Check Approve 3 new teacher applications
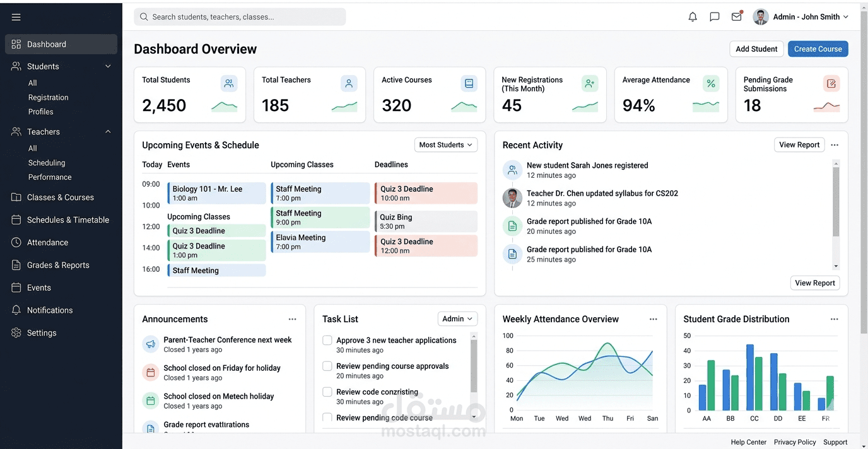This screenshot has height=449, width=868. (x=327, y=341)
